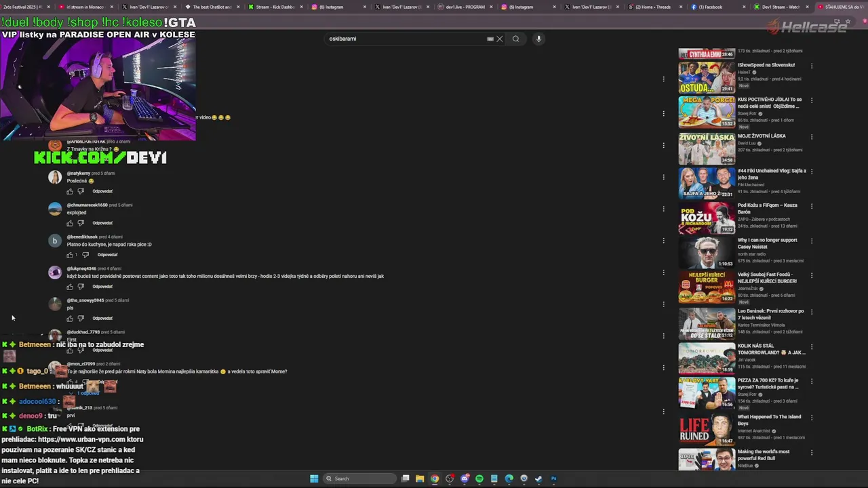Open options menu for Pod Kožu s FiFqom video
Viewport: 868px width, 488px height.
[812, 206]
